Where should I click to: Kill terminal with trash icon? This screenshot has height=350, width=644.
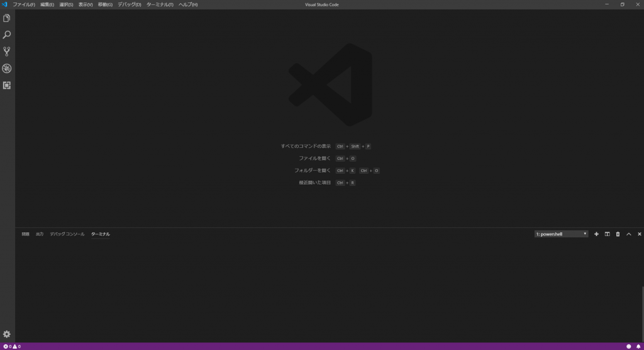point(618,234)
